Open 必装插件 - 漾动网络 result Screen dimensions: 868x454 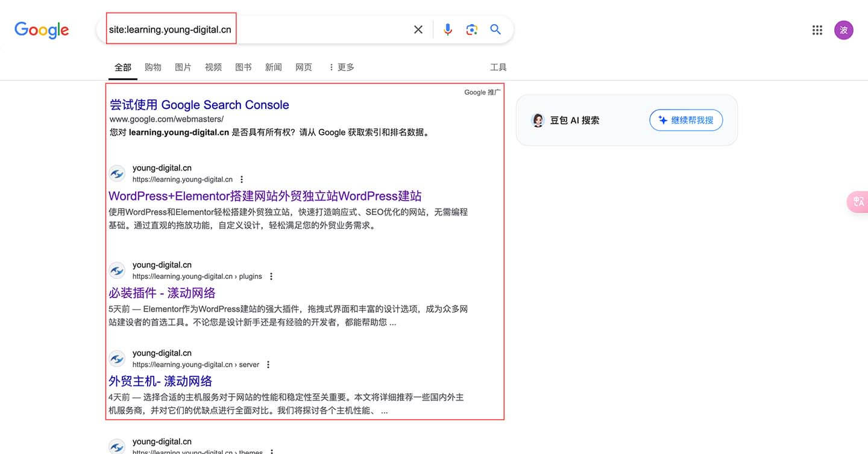pos(162,293)
